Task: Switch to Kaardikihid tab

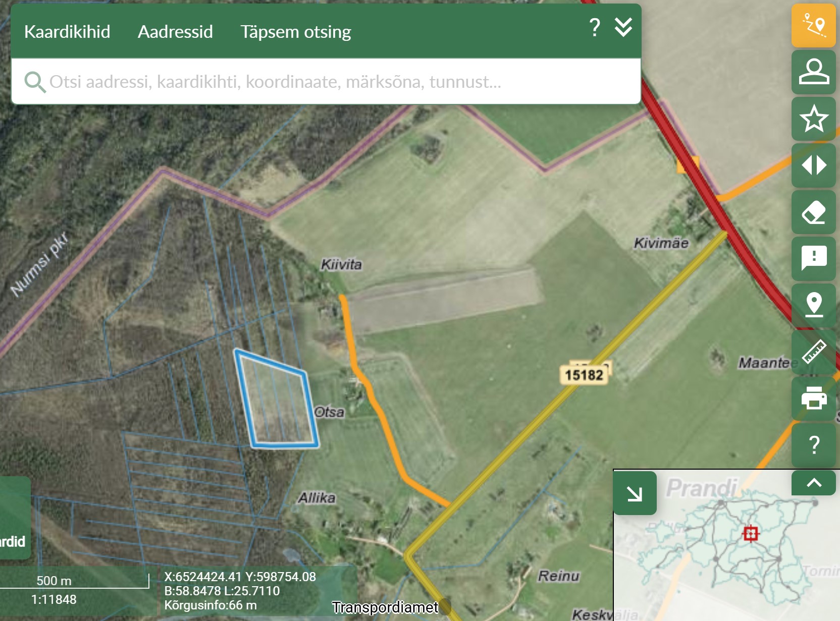Action: (x=67, y=32)
